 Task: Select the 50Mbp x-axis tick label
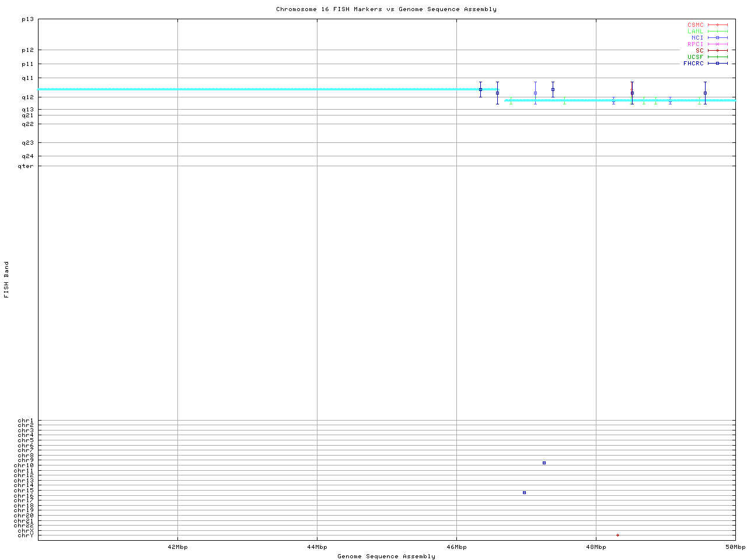pyautogui.click(x=735, y=547)
